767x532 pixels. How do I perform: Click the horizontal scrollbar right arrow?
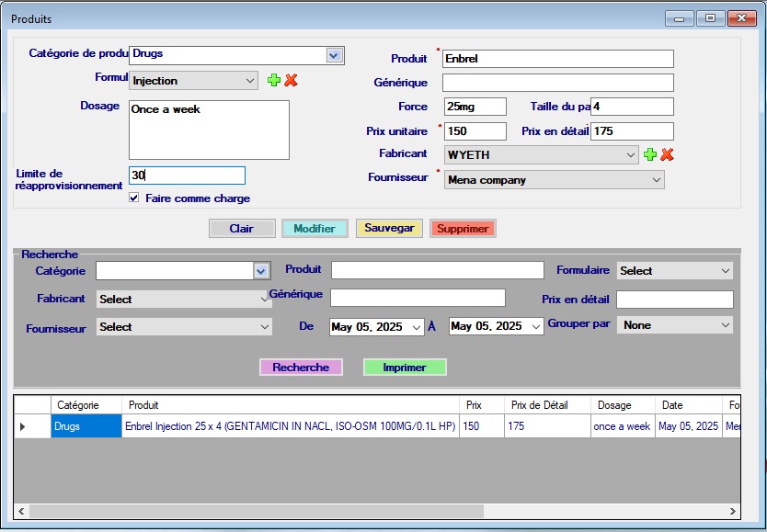[x=733, y=512]
